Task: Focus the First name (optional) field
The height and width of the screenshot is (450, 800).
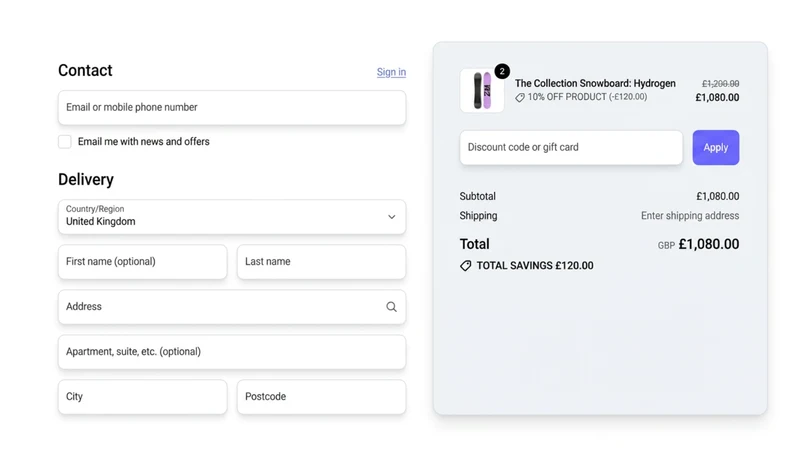Action: point(143,262)
